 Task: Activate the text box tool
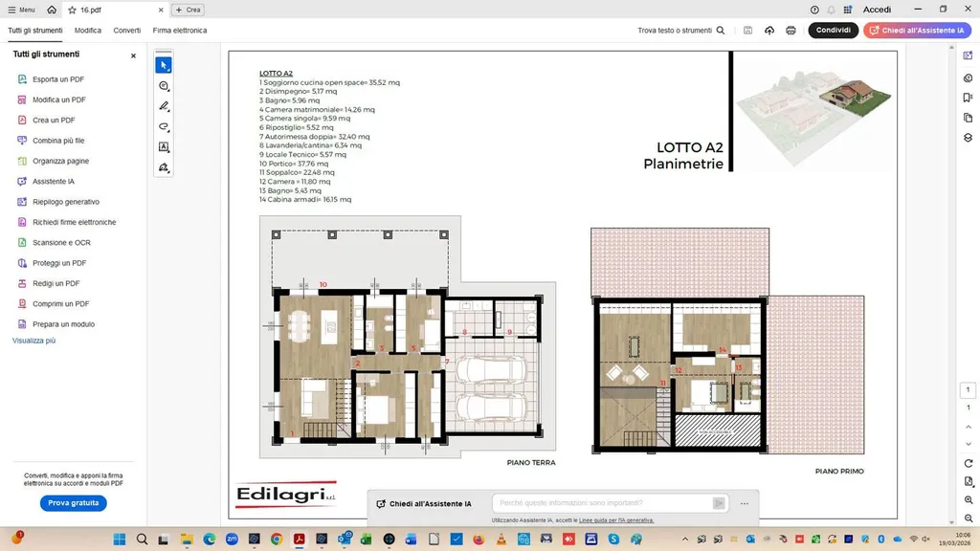tap(164, 147)
